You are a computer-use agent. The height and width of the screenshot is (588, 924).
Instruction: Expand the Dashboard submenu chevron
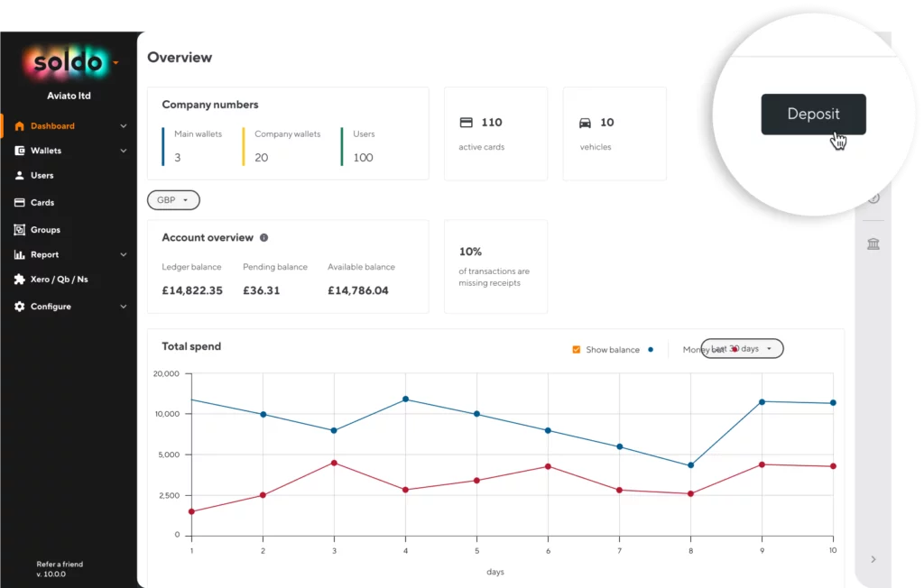tap(123, 125)
